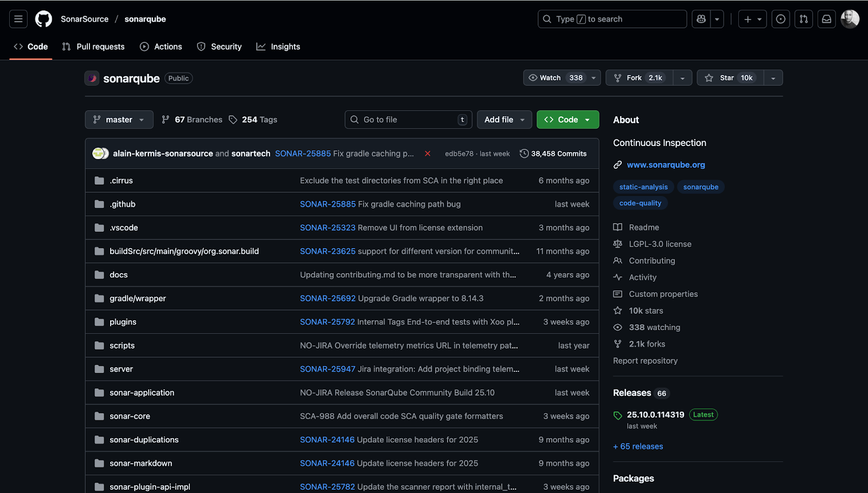The image size is (868, 493).
Task: Open the Add file dropdown
Action: 504,119
